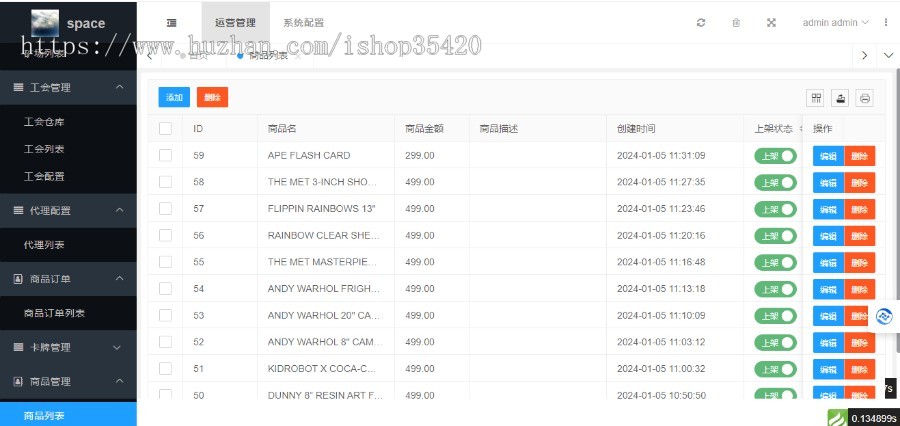This screenshot has height=426, width=900.
Task: Click cell text KIDROBOT X COCA-C…
Action: [321, 369]
